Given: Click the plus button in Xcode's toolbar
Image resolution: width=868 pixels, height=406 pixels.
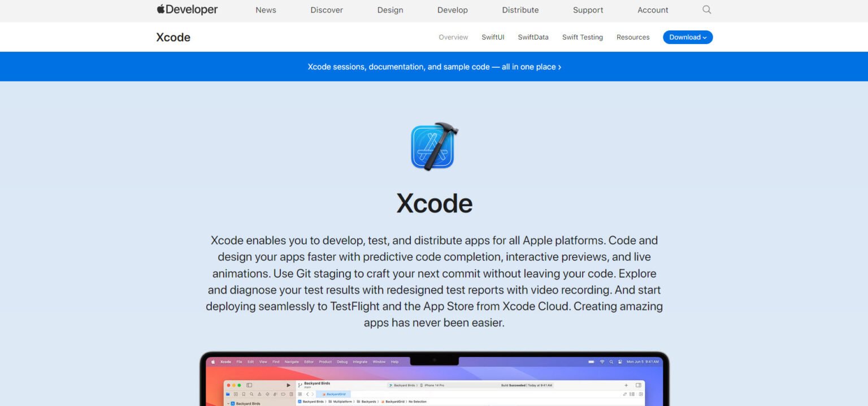Looking at the screenshot, I should [x=626, y=385].
